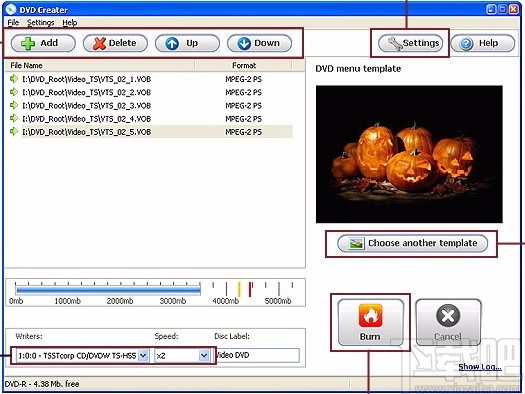Click the Disc Label input field

256,356
